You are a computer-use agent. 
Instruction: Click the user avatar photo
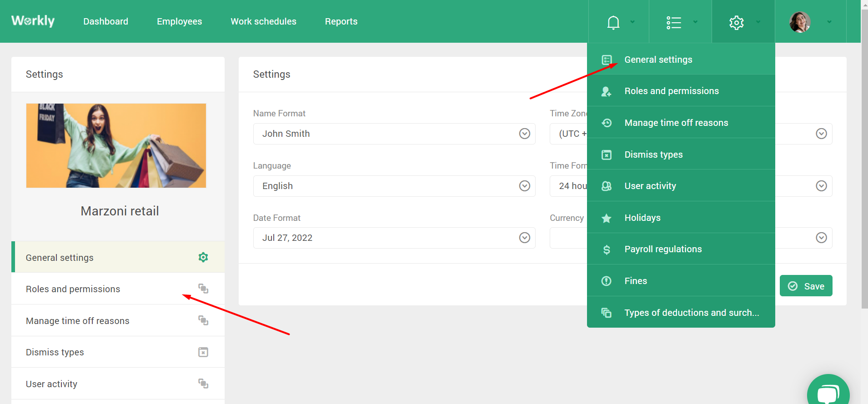800,22
